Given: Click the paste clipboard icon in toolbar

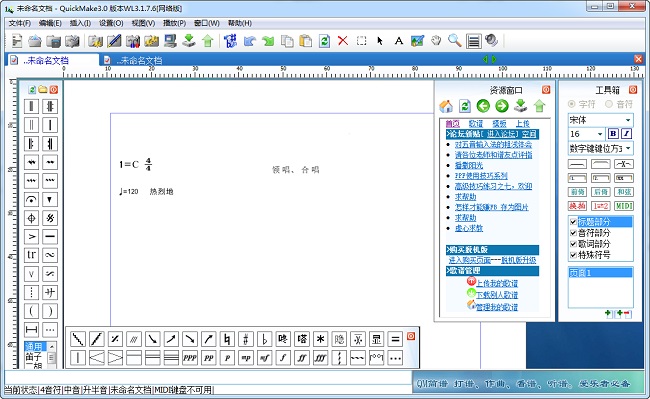Looking at the screenshot, I should [306, 41].
